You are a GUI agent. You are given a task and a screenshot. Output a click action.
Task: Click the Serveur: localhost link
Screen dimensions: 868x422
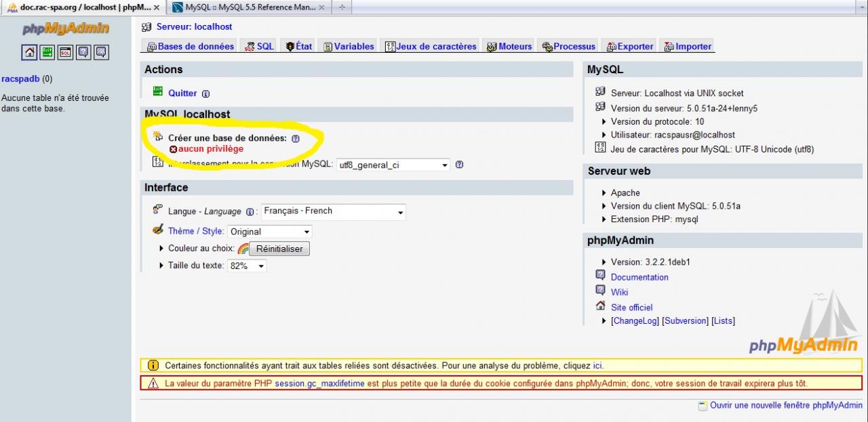click(194, 27)
